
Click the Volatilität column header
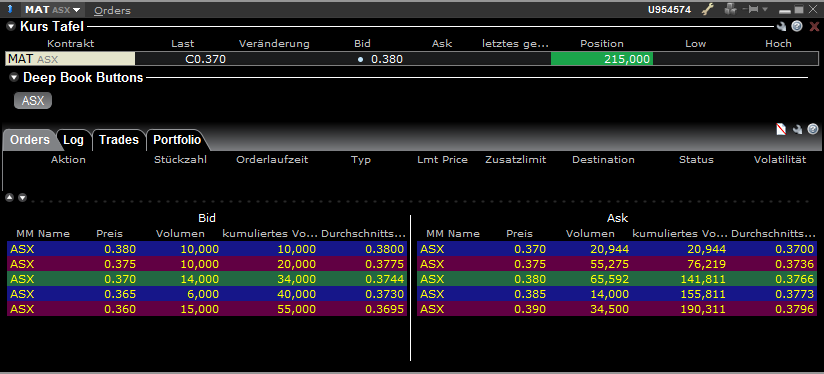[x=780, y=160]
